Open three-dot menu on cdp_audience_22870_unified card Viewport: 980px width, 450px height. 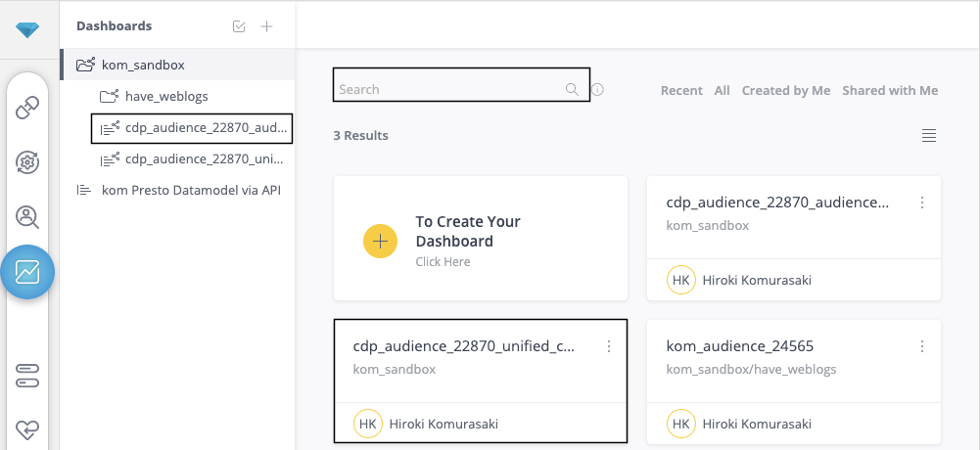coord(609,346)
